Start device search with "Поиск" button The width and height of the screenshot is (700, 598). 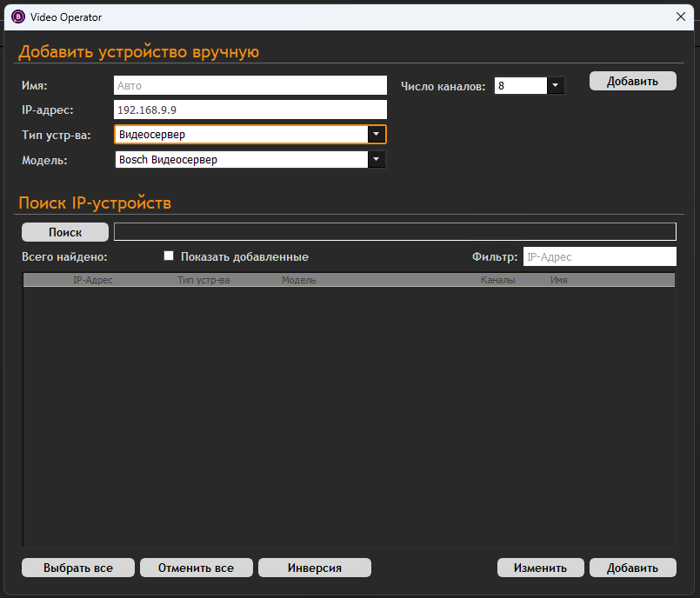tap(65, 232)
